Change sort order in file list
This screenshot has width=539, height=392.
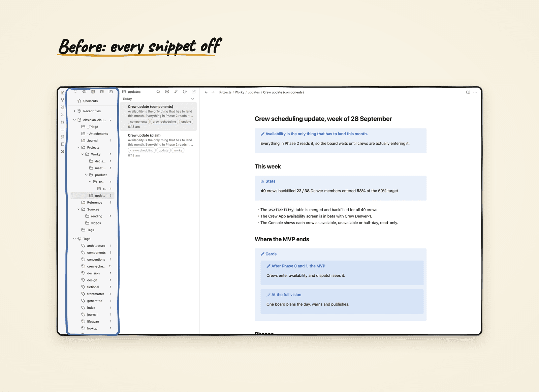[x=176, y=92]
